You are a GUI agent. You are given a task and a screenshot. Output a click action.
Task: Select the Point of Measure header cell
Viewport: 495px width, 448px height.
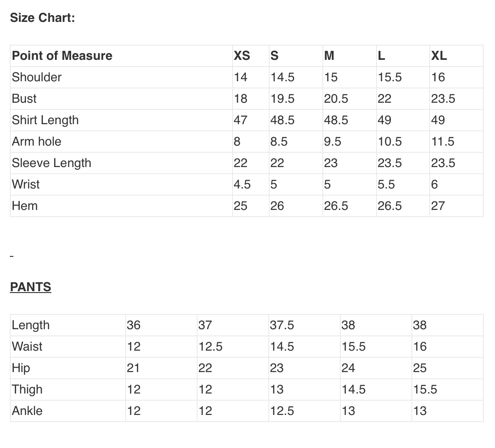click(62, 56)
